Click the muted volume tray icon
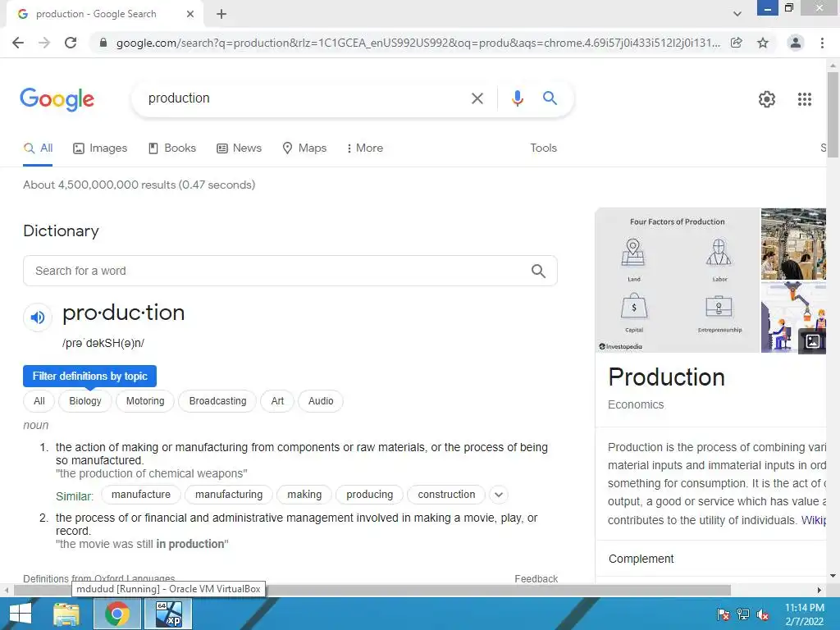 click(x=762, y=614)
